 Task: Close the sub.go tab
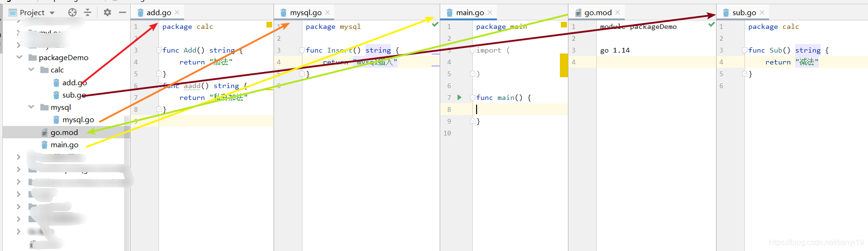coord(762,12)
